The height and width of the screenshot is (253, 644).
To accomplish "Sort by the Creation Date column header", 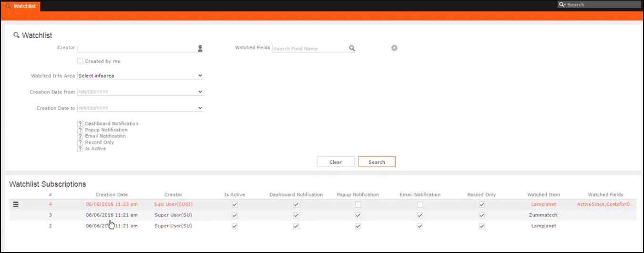I will click(112, 194).
